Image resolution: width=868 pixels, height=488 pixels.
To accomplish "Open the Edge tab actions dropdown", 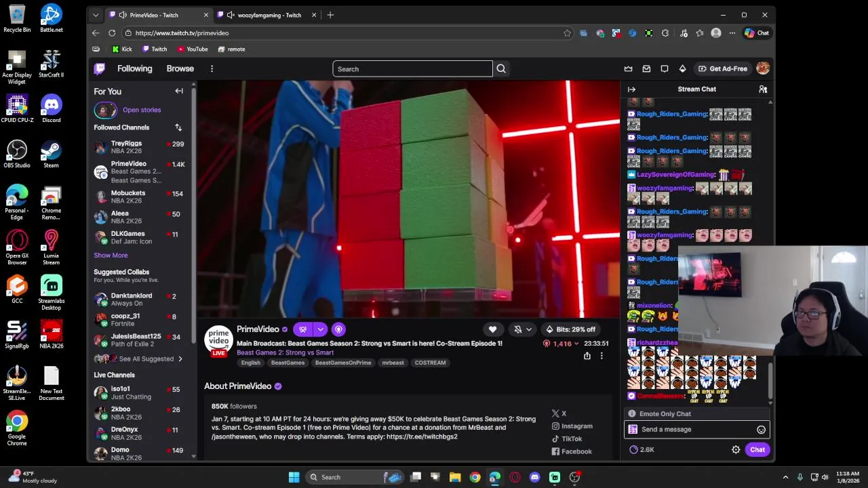I will pyautogui.click(x=96, y=15).
